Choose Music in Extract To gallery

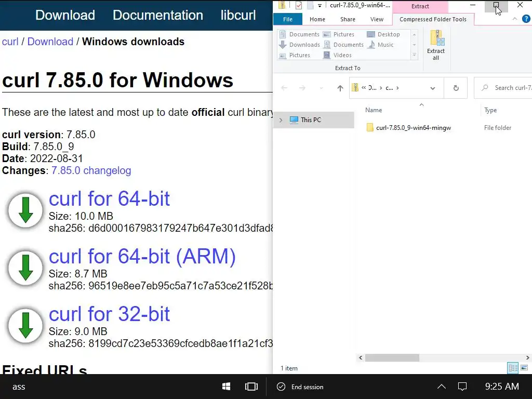[380, 45]
